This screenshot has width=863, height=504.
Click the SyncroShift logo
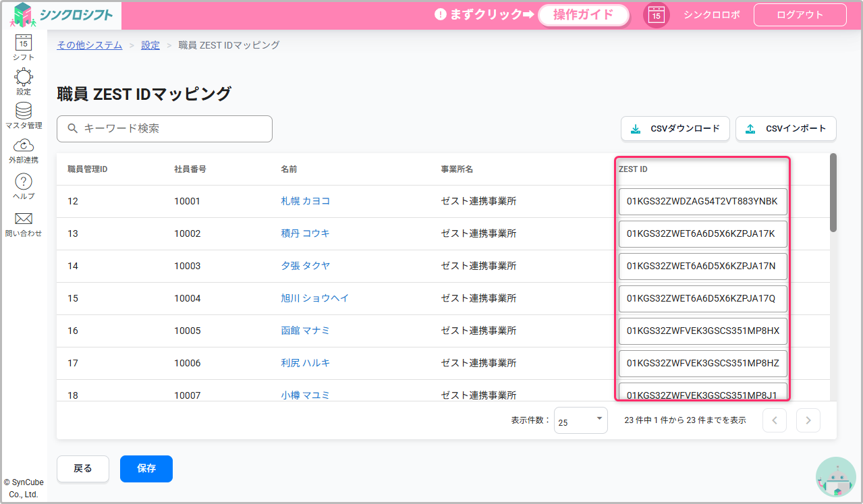63,15
